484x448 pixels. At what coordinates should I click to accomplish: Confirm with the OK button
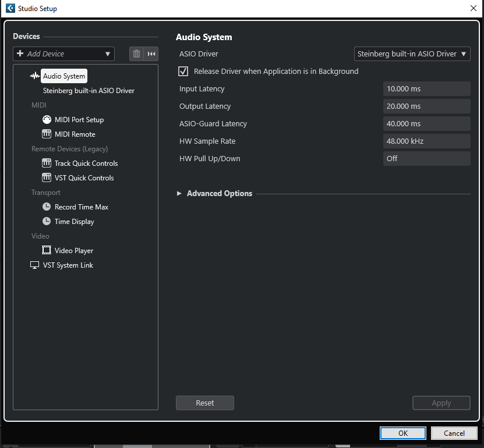[403, 433]
